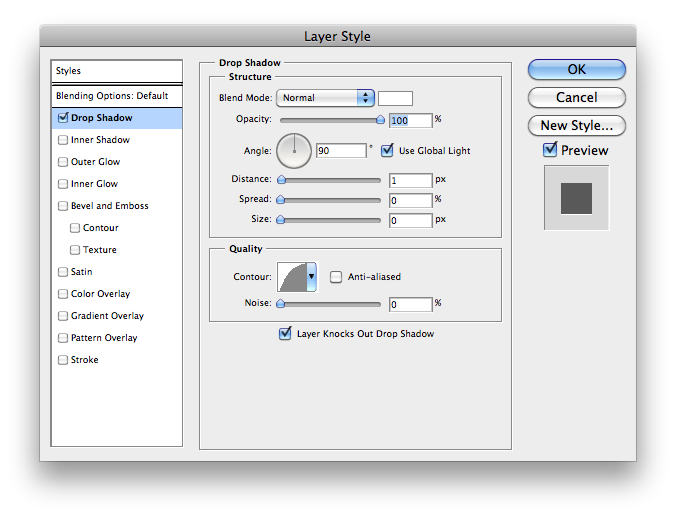Click the Cancel button
Image resolution: width=676 pixels, height=516 pixels.
[576, 97]
